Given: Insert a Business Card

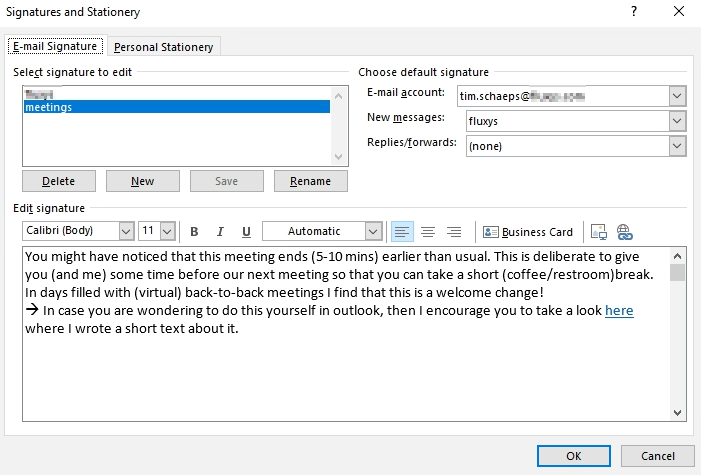Looking at the screenshot, I should point(528,232).
